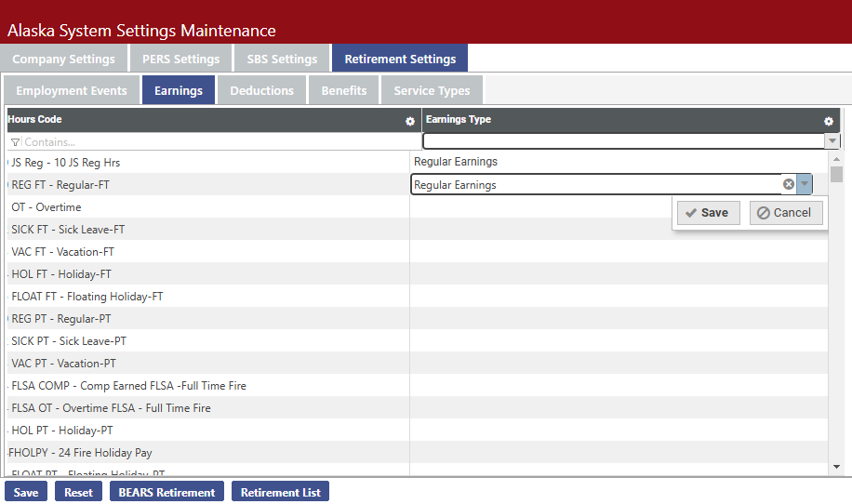Open the Earnings Type filter dropdown arrow
This screenshot has width=852, height=504.
point(832,141)
